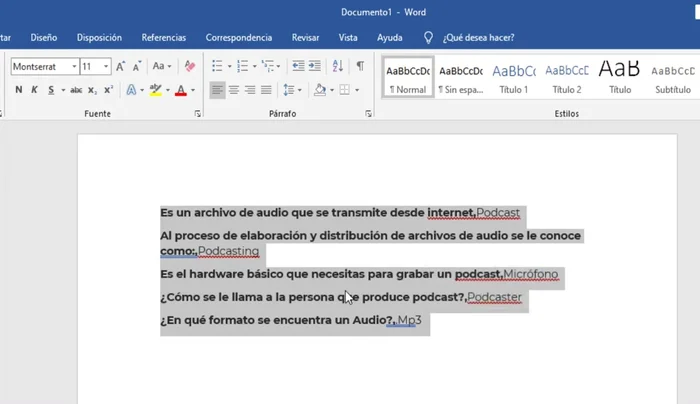Toggle subscript formatting
Screen dimensions: 700x404
pos(92,90)
